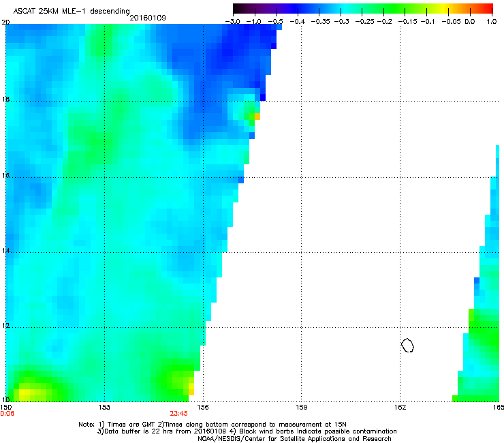Click the date label '20160109' under the title
Viewport: 504px width, 443px height.
pyautogui.click(x=148, y=18)
